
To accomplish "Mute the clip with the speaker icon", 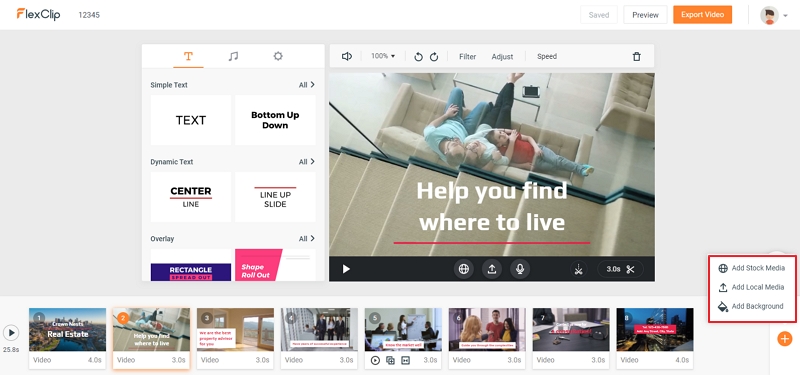I will pos(347,57).
